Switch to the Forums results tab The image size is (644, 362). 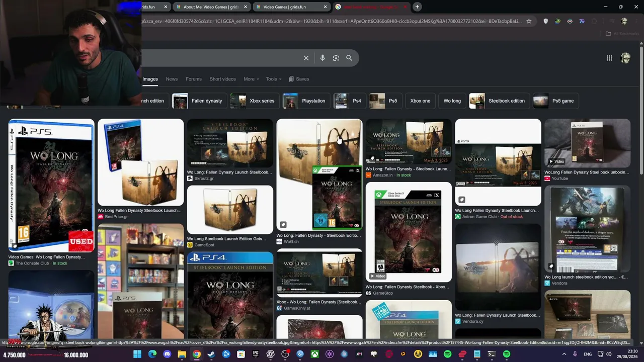[x=193, y=79]
